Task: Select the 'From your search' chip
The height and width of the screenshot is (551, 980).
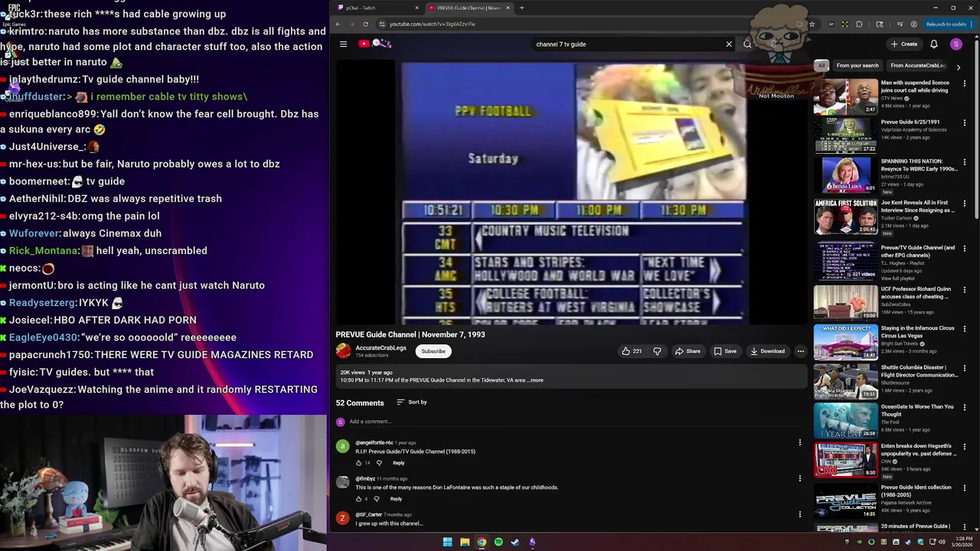Action: 857,66
